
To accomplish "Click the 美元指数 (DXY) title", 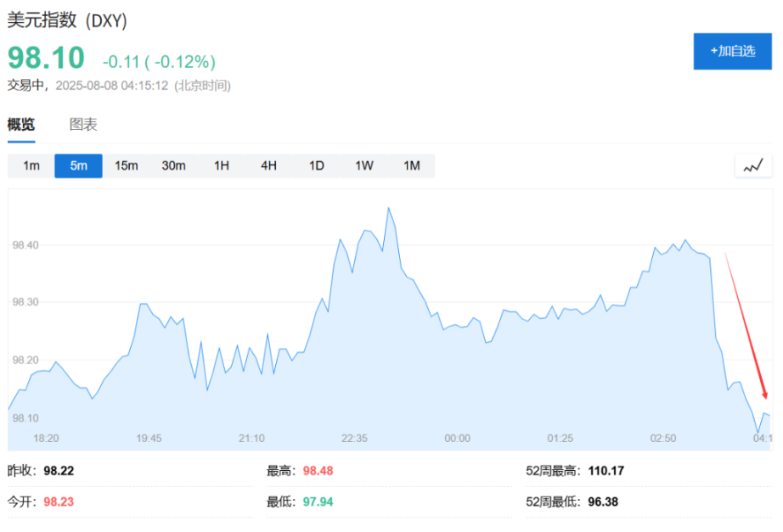I will [x=68, y=21].
